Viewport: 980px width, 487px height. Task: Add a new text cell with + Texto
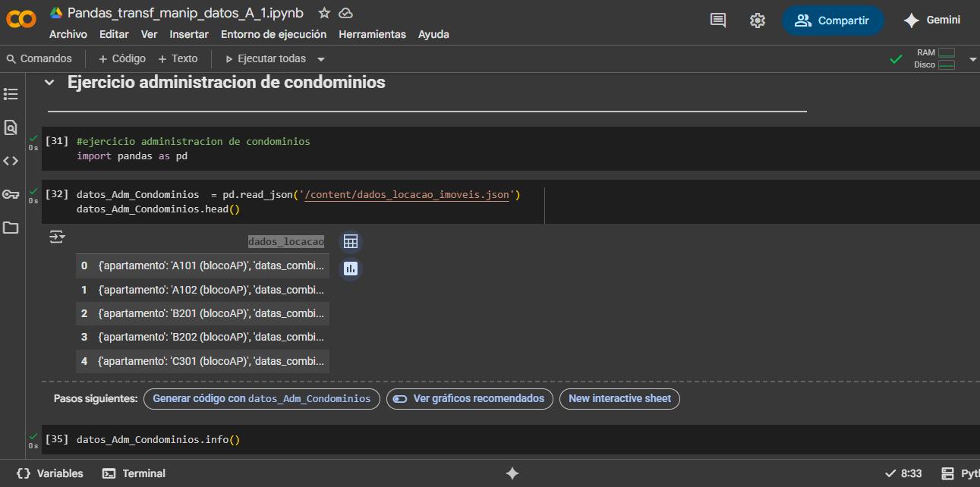click(x=178, y=58)
